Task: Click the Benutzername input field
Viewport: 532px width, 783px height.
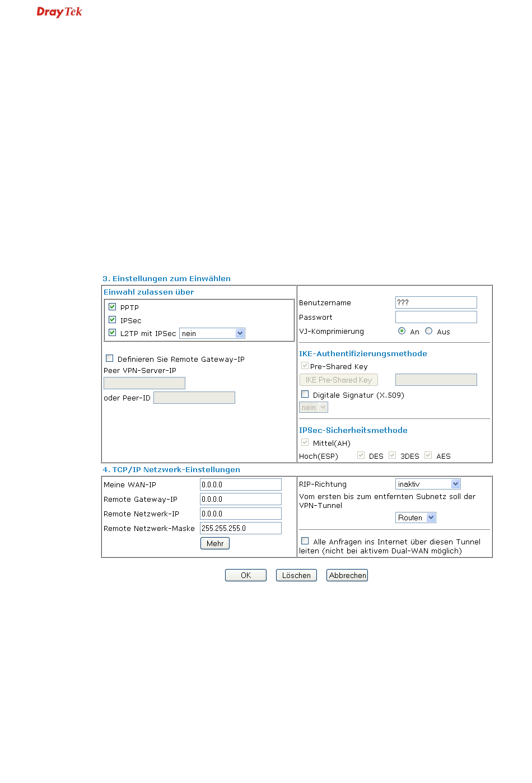Action: pyautogui.click(x=436, y=302)
